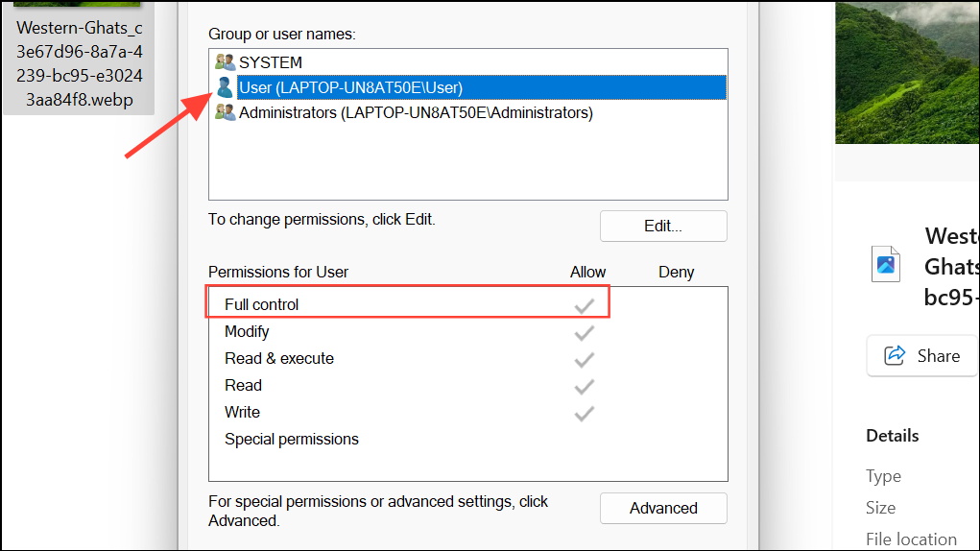Click the SYSTEM group icon
Screen dimensions: 980x551
(225, 61)
